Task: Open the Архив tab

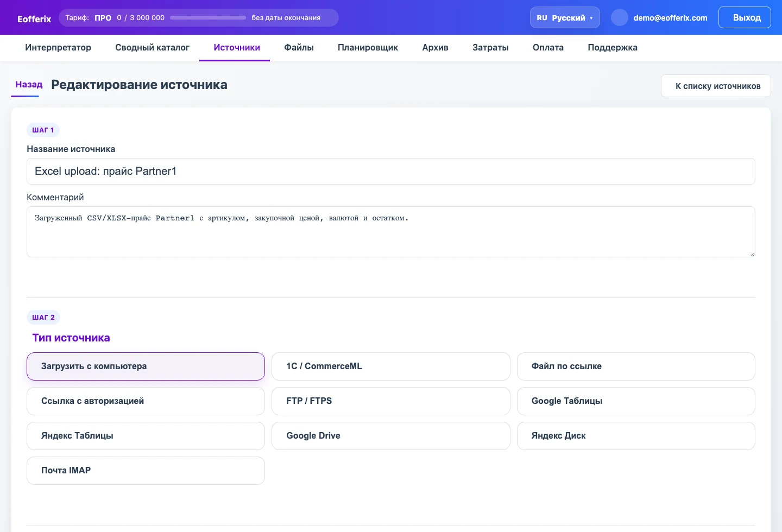Action: click(435, 47)
